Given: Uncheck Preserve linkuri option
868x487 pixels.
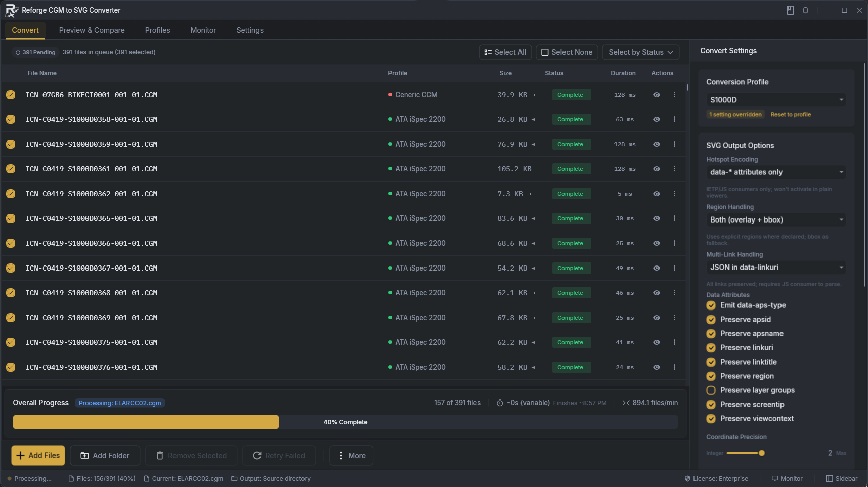Looking at the screenshot, I should click(711, 348).
